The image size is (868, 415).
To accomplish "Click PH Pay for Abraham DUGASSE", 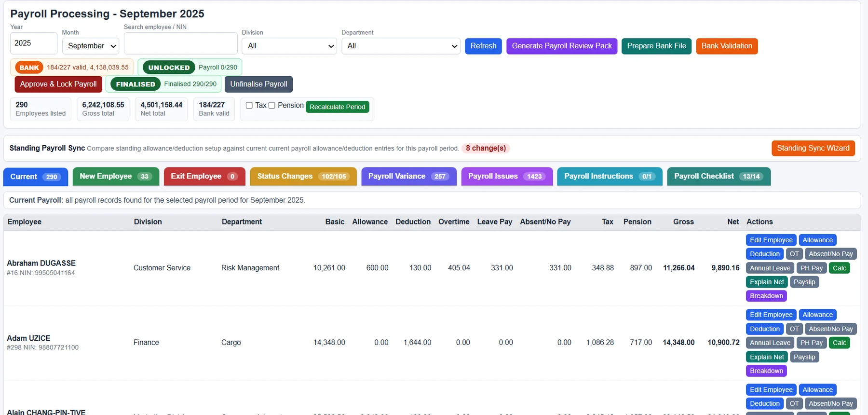I will [x=812, y=268].
